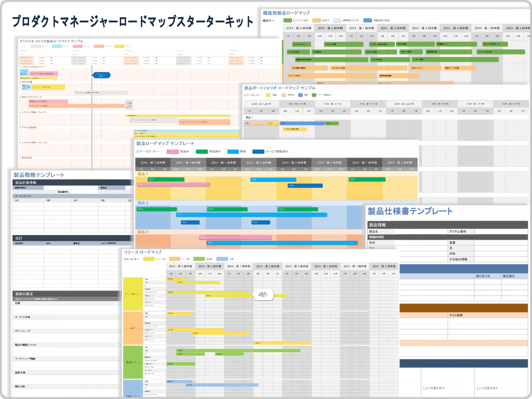
Task: Toggle the green 完全版 release key
Action: click(x=199, y=259)
